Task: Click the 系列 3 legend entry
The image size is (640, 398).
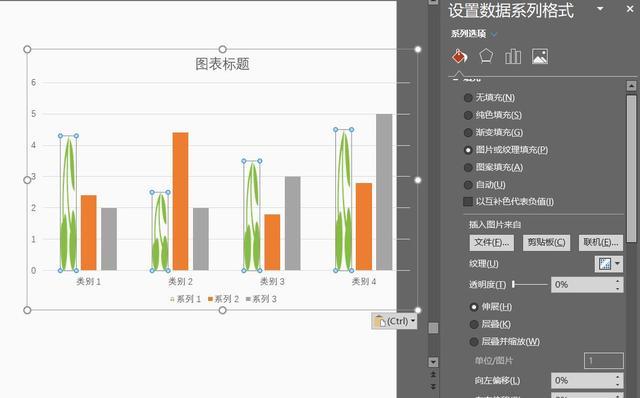Action: (x=261, y=299)
